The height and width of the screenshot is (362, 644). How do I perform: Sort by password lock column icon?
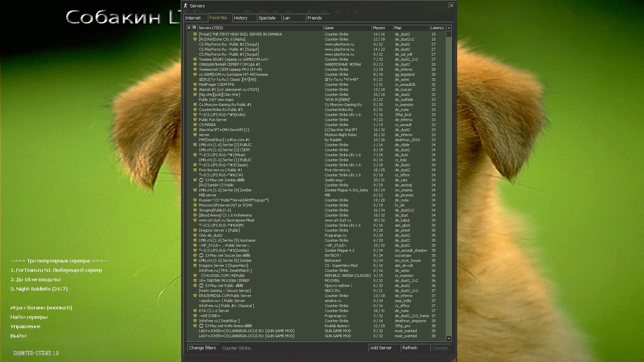click(189, 28)
